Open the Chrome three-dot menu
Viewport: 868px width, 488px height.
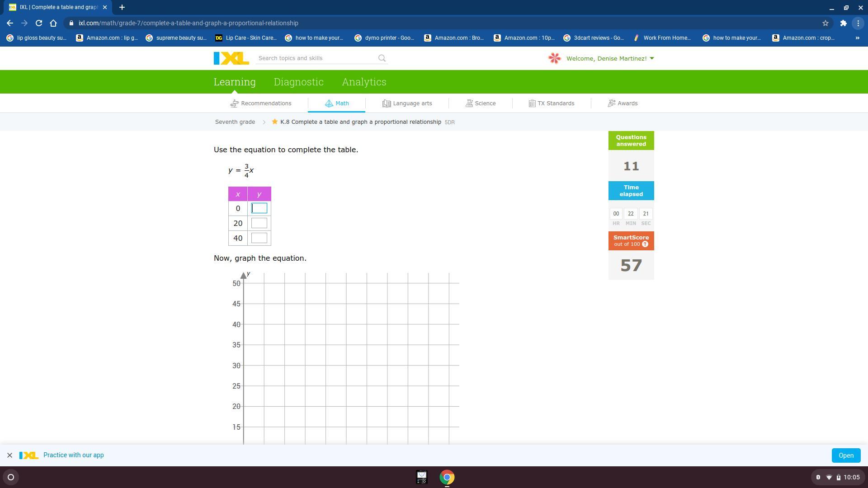[x=858, y=23]
